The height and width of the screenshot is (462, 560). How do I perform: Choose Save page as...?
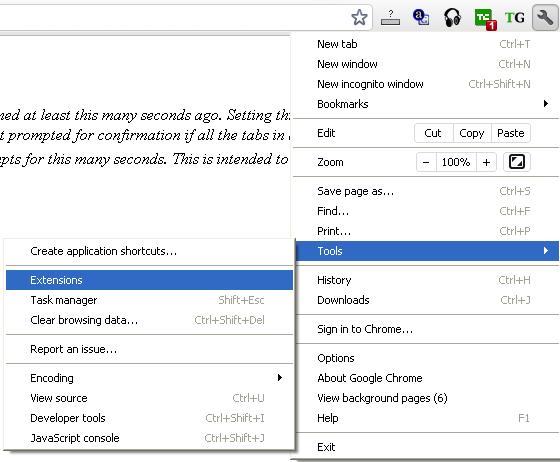pos(425,191)
